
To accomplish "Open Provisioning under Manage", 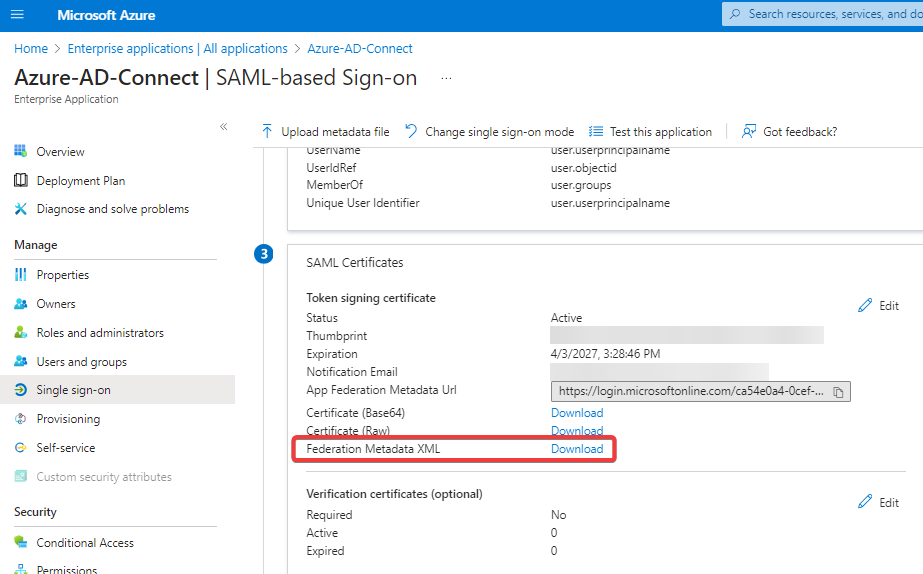I will tap(68, 419).
